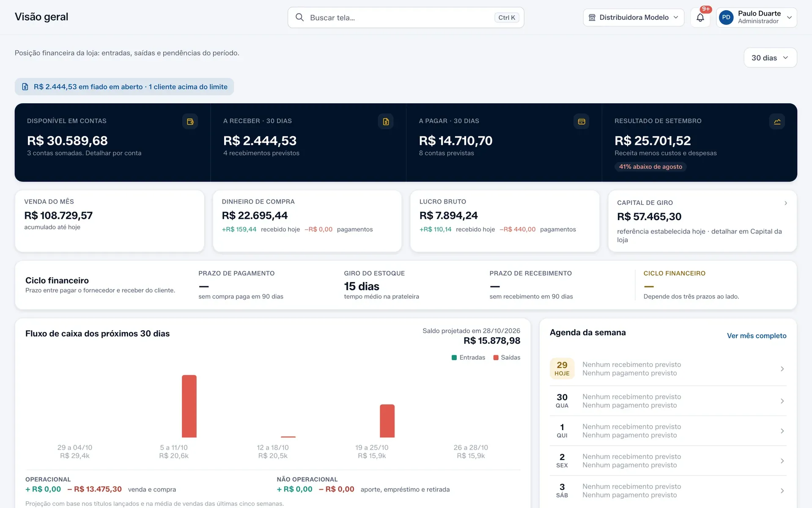The image size is (812, 508).
Task: Focus the Buscar tela search field
Action: pyautogui.click(x=406, y=17)
